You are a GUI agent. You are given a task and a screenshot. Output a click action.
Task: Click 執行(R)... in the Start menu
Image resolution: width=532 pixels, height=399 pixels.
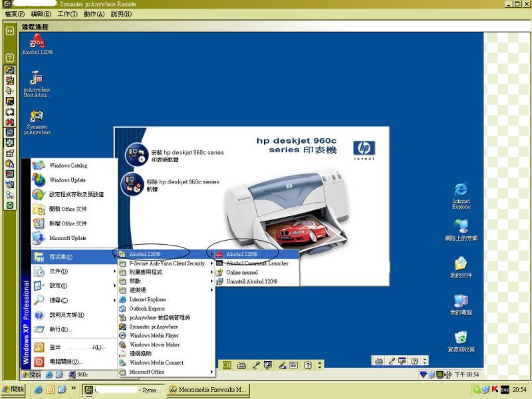(74, 329)
